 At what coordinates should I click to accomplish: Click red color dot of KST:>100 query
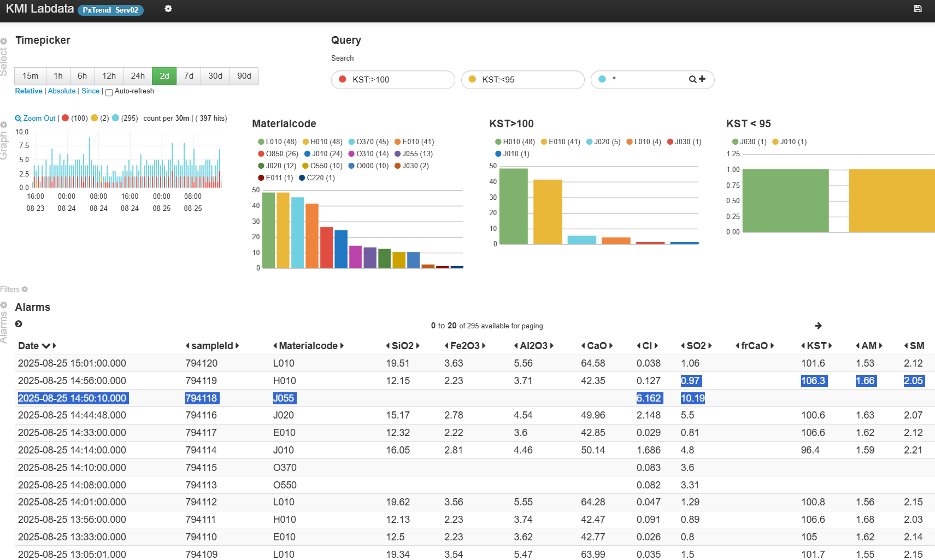(x=343, y=79)
